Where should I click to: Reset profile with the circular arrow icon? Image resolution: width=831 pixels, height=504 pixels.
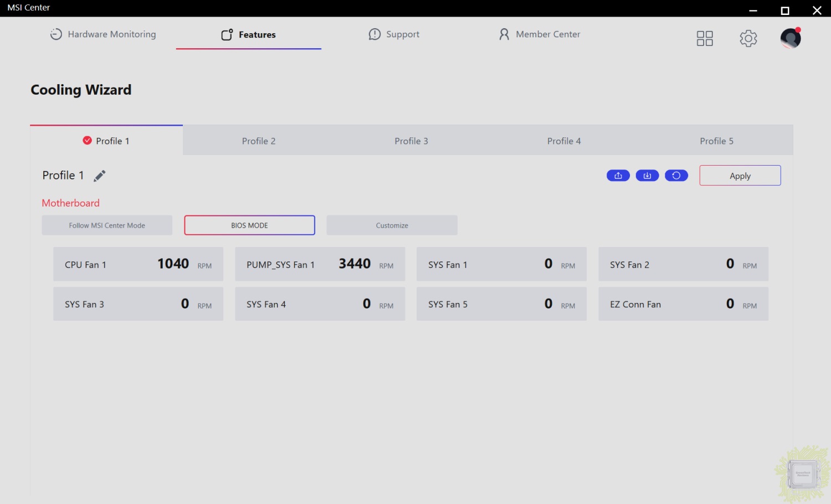click(676, 176)
